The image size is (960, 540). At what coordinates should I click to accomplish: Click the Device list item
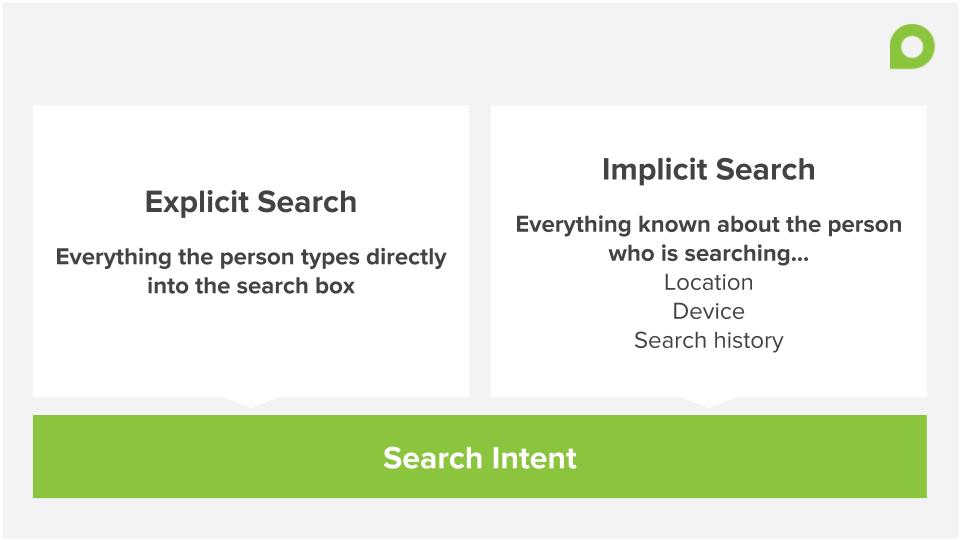tap(708, 311)
